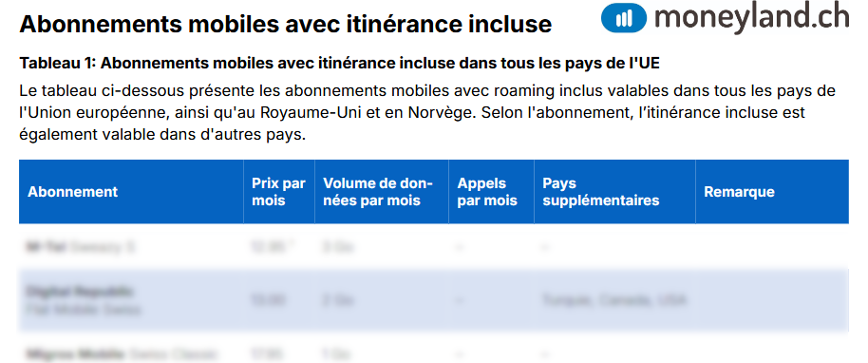Image resolution: width=868 pixels, height=363 pixels.
Task: Select the Appels par mois column header
Action: pyautogui.click(x=487, y=192)
